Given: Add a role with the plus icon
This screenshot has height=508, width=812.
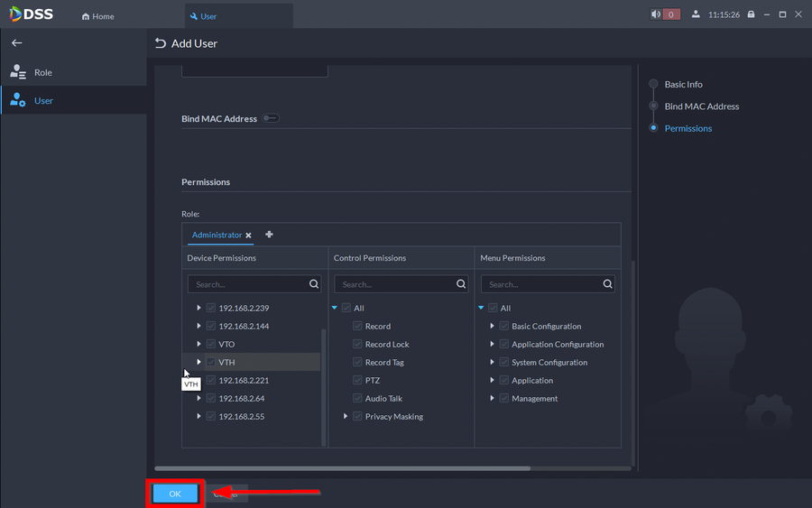Looking at the screenshot, I should tap(269, 235).
